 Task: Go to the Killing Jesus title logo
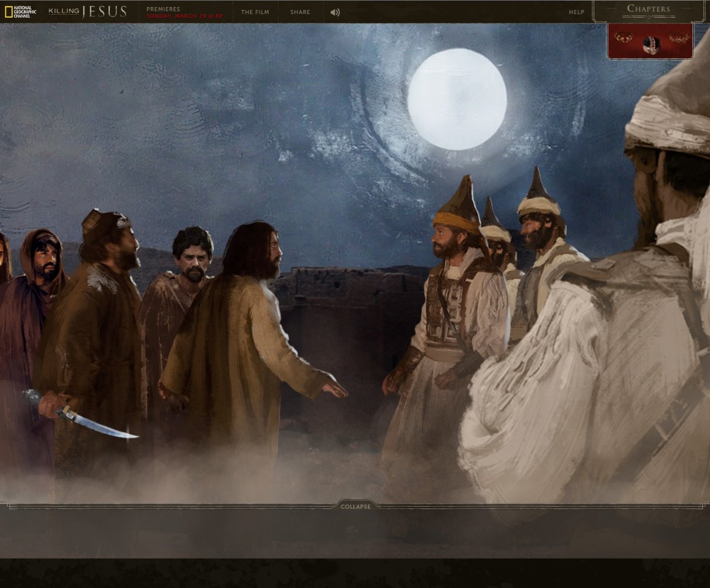pos(88,12)
